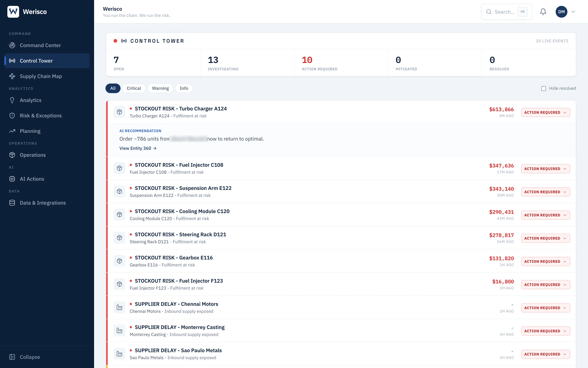Expand the user account menu chevron
The image size is (588, 368).
point(573,12)
